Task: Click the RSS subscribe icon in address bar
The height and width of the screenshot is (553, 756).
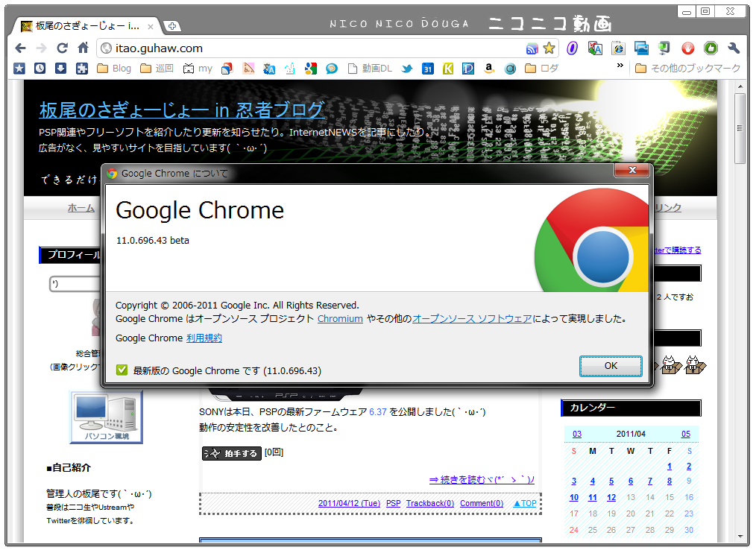Action: [532, 48]
